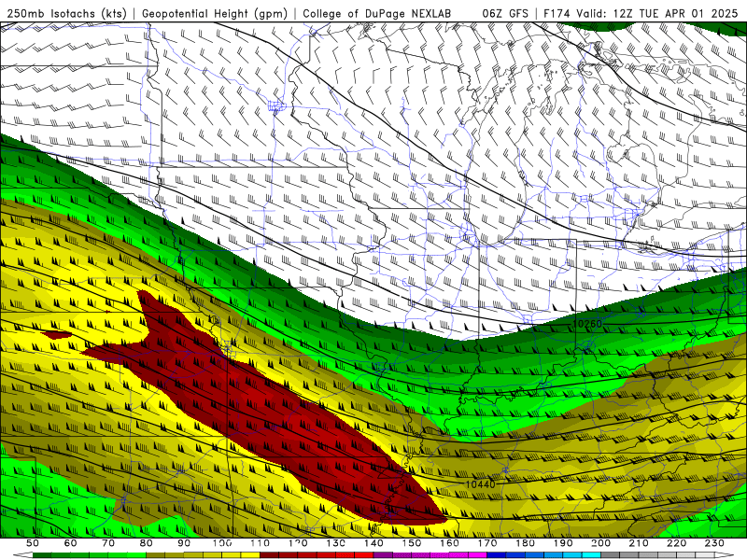The image size is (747, 560).
Task: Click the 120 kt colorbar tick label
Action: [298, 543]
